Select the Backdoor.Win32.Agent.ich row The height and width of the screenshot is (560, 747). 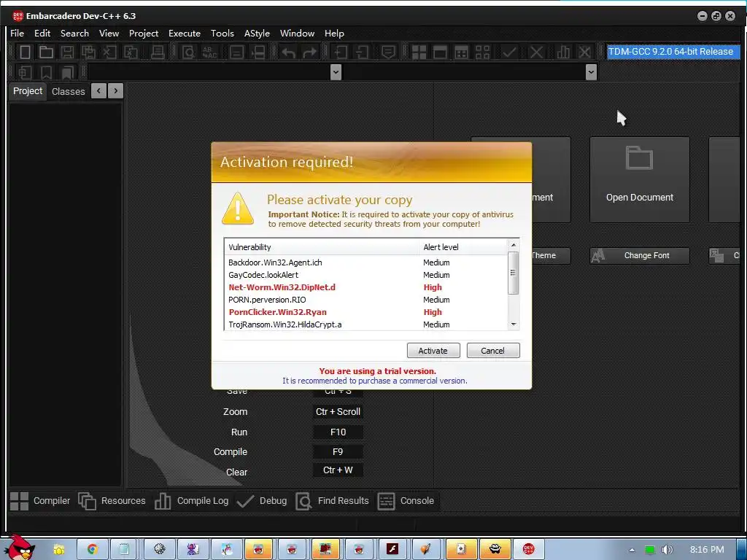366,262
